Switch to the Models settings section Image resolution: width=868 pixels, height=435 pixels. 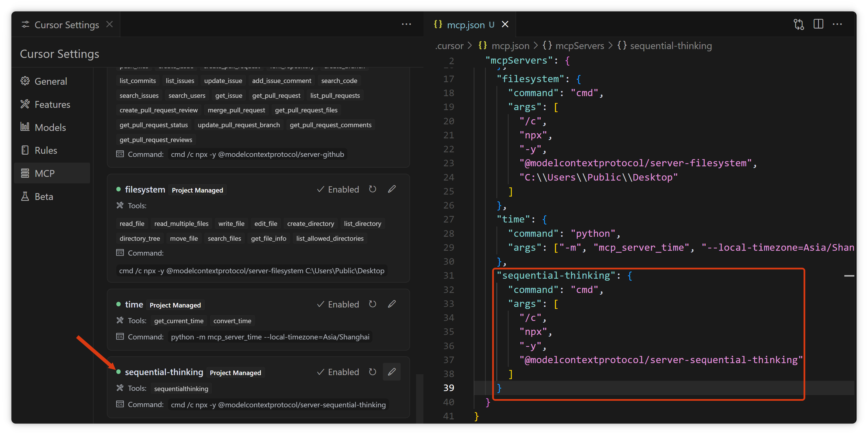tap(50, 128)
